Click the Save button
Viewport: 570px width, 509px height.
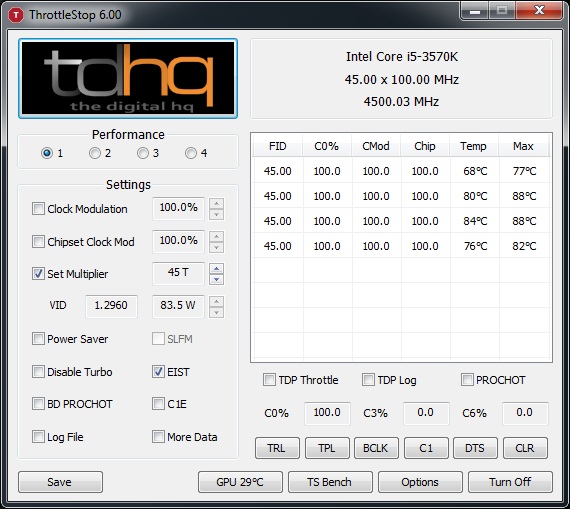pyautogui.click(x=60, y=482)
